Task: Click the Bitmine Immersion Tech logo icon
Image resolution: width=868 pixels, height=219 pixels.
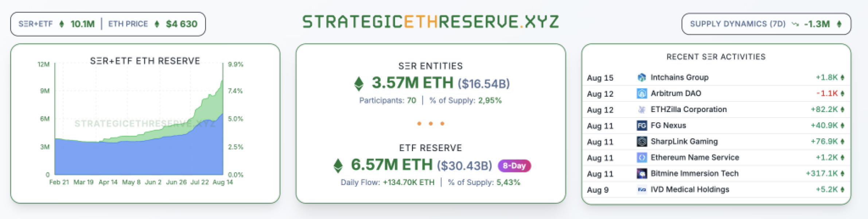Action: coord(642,174)
